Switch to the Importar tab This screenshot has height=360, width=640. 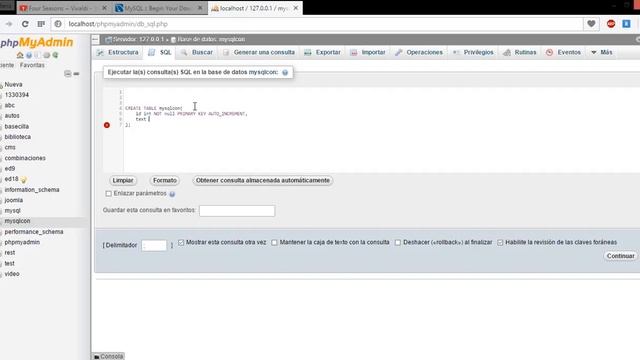click(368, 53)
